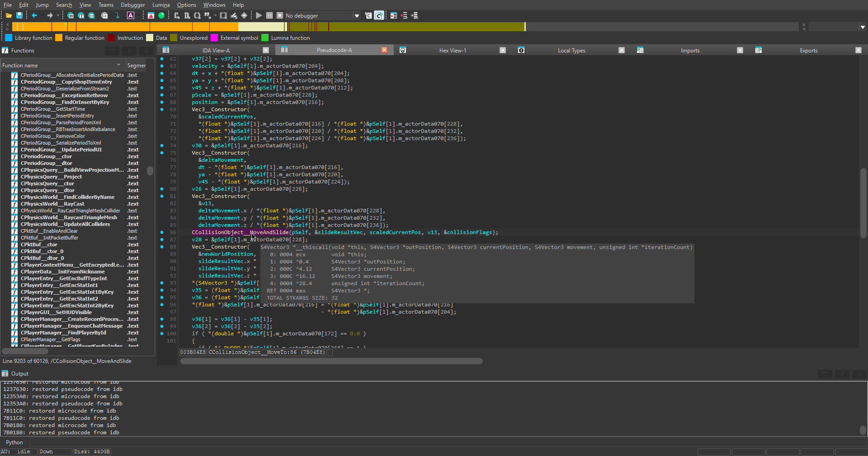
Task: Click the pencil edit toolbar icon
Action: pos(234,15)
